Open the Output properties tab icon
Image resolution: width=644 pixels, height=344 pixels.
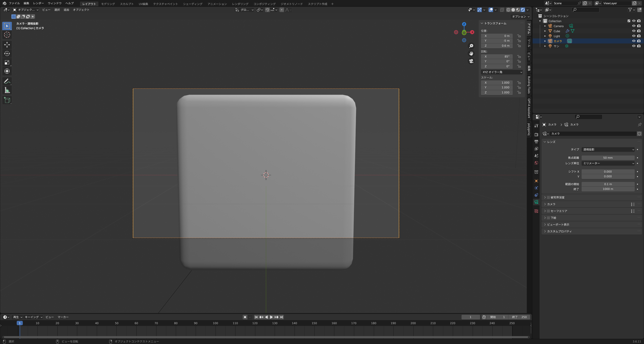coord(536,141)
